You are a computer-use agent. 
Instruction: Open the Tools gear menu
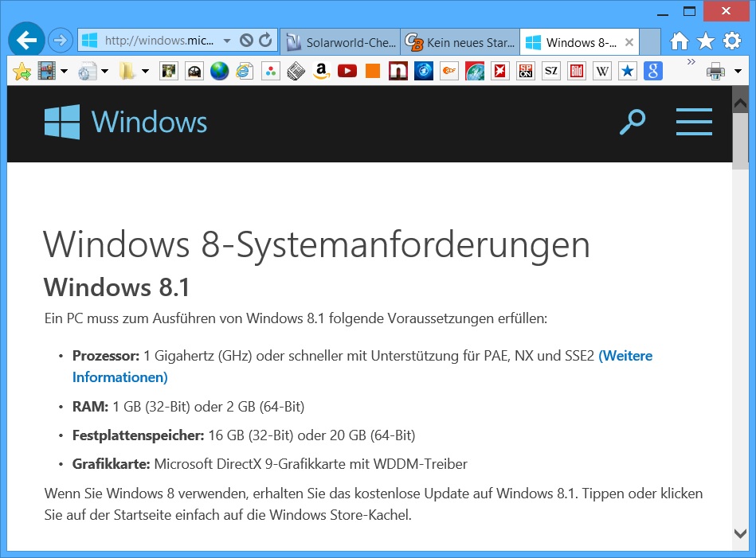[x=732, y=41]
